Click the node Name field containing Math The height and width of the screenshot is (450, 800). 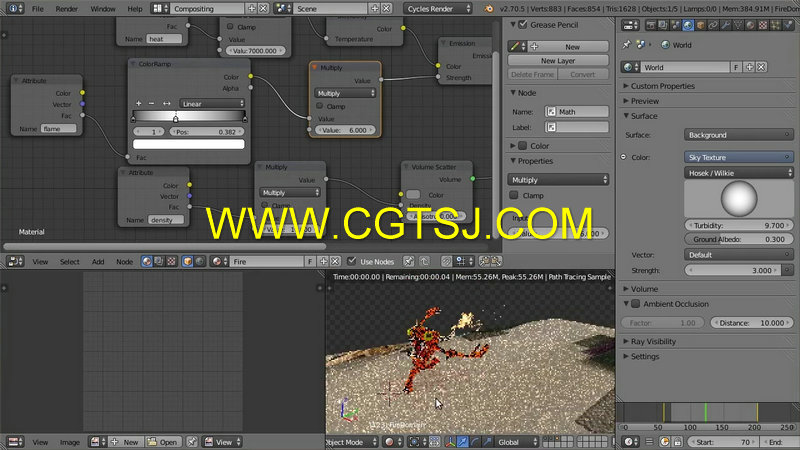pos(577,111)
